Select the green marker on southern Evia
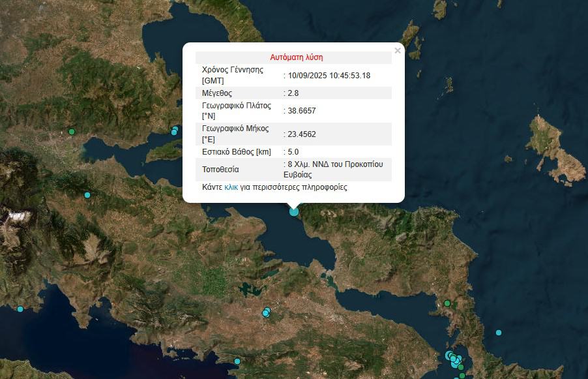Viewport: 588px width, 379px height. 447,303
